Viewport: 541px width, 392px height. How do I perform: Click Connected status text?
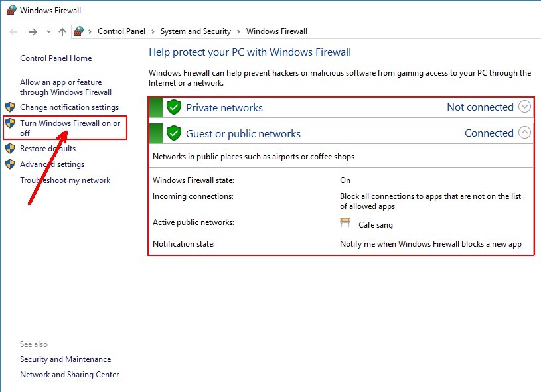coord(489,133)
